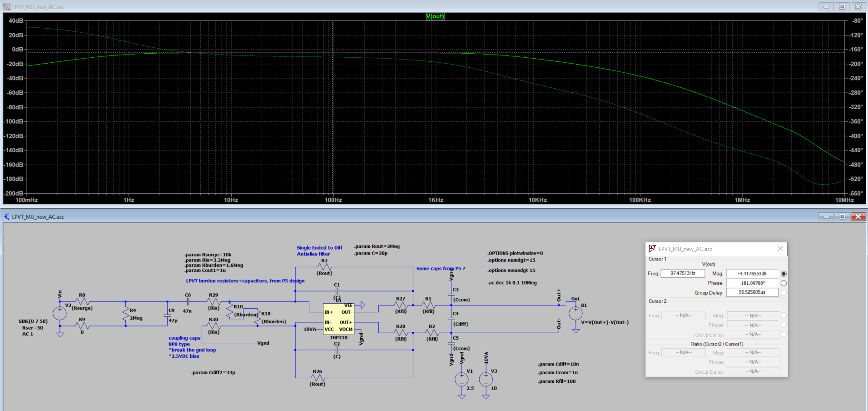Select resistor R9 symbol
This screenshot has height=411, width=868.
[82, 326]
